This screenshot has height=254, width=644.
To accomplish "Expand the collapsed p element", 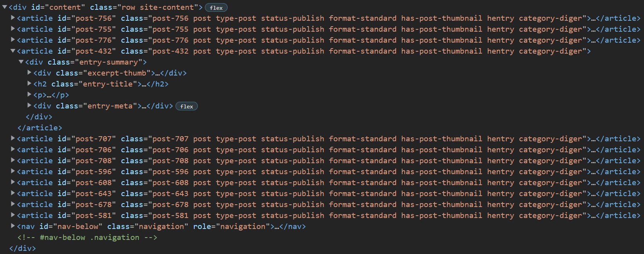I will (x=29, y=94).
